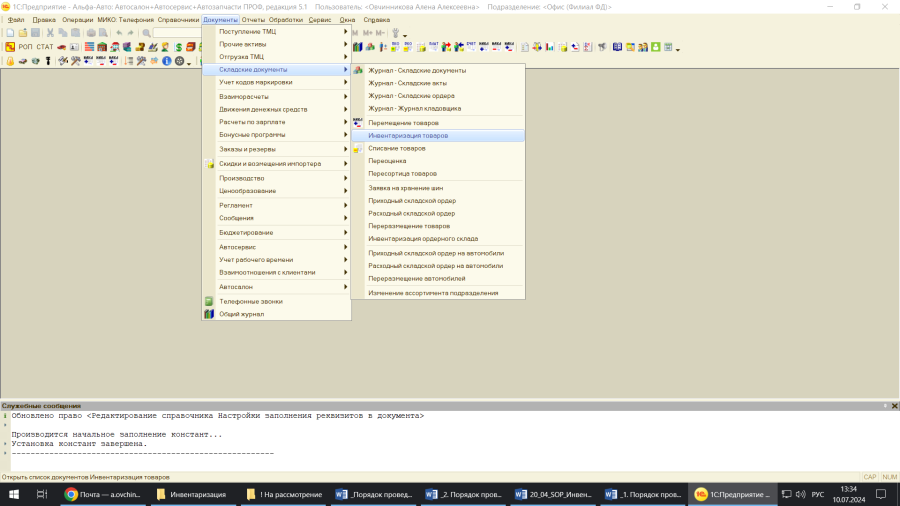Image resolution: width=900 pixels, height=506 pixels.
Task: Click the building toolbar icon
Action: (102, 47)
